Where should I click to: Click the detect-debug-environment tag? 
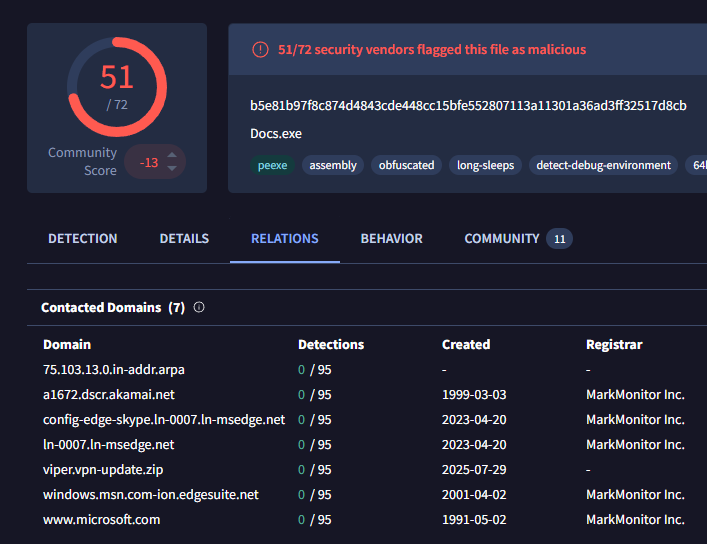tap(603, 165)
